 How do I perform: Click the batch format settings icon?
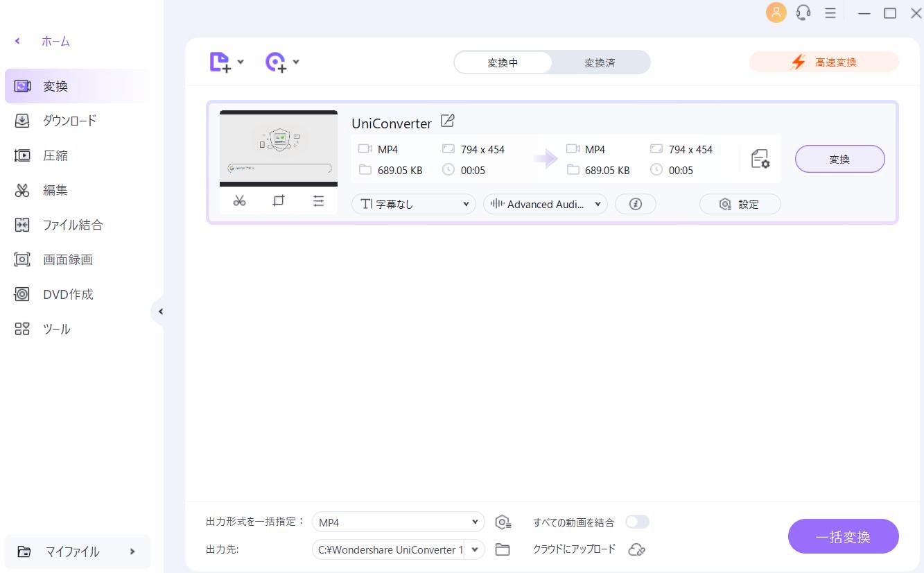point(504,522)
